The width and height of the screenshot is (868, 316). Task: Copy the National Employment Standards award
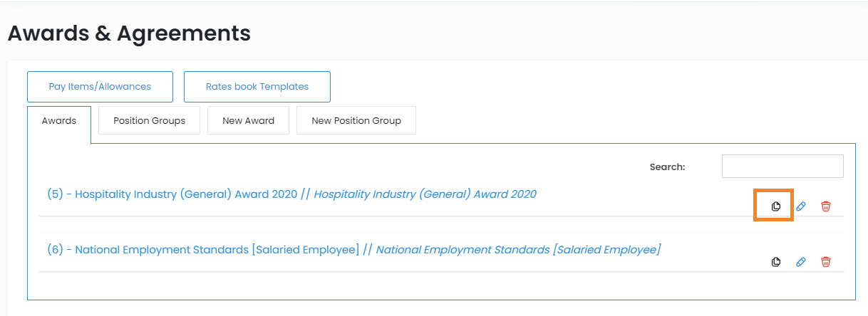776,262
